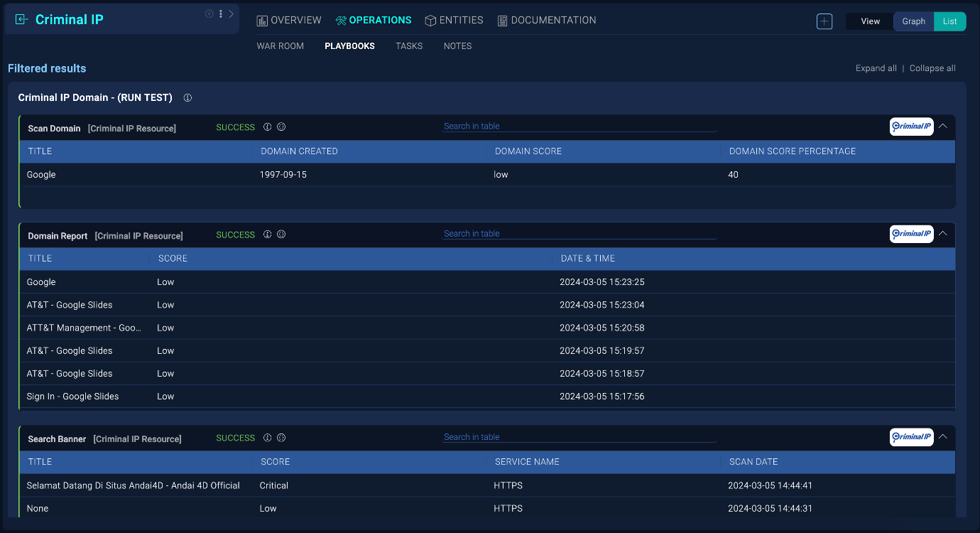Switch to the War Room sub-tab
Screen dimensions: 980x533
click(x=280, y=46)
